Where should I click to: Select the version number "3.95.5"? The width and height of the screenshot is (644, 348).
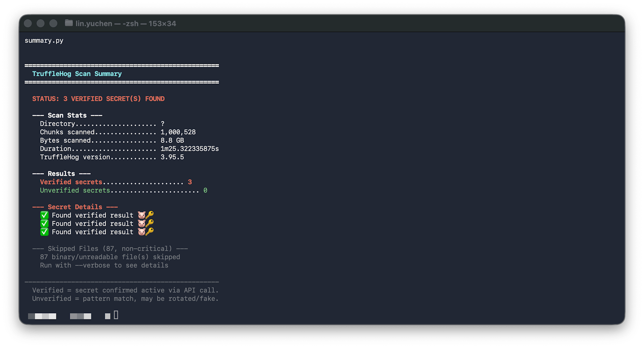pyautogui.click(x=172, y=157)
